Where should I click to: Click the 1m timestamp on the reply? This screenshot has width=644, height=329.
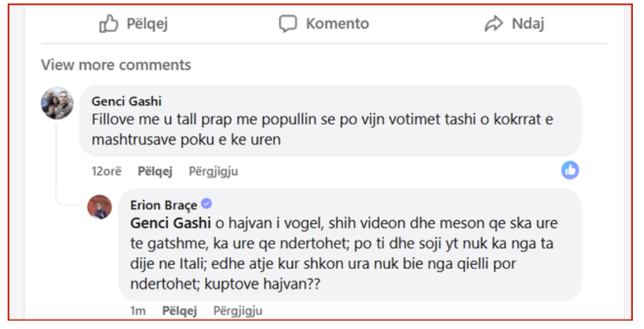point(138,311)
